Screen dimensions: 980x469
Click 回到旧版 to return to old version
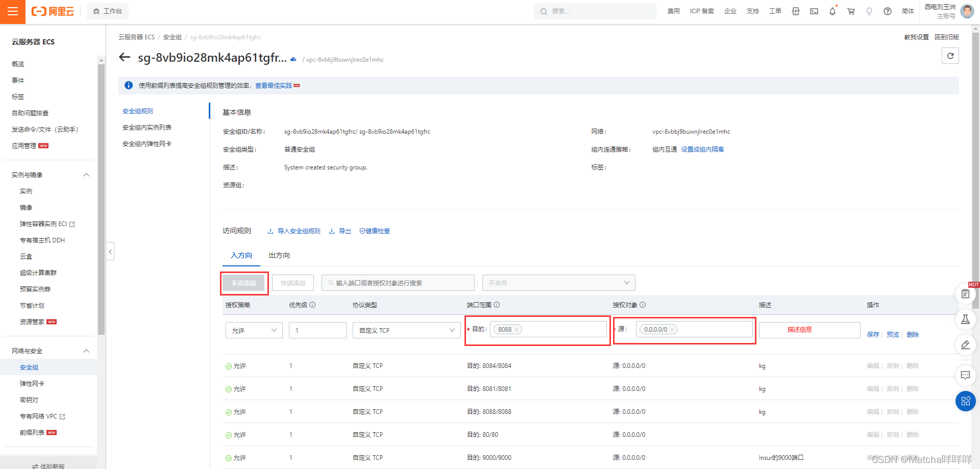947,37
